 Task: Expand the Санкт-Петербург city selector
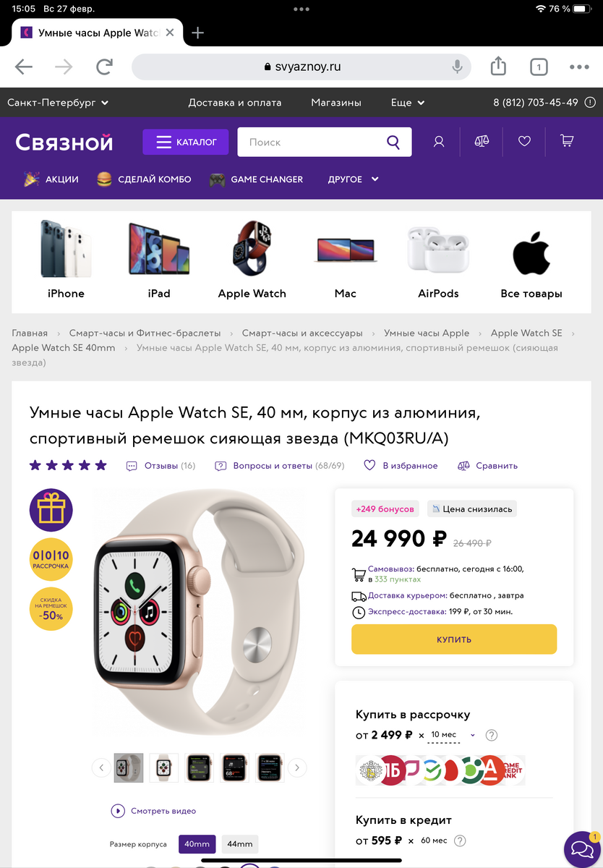click(x=58, y=103)
